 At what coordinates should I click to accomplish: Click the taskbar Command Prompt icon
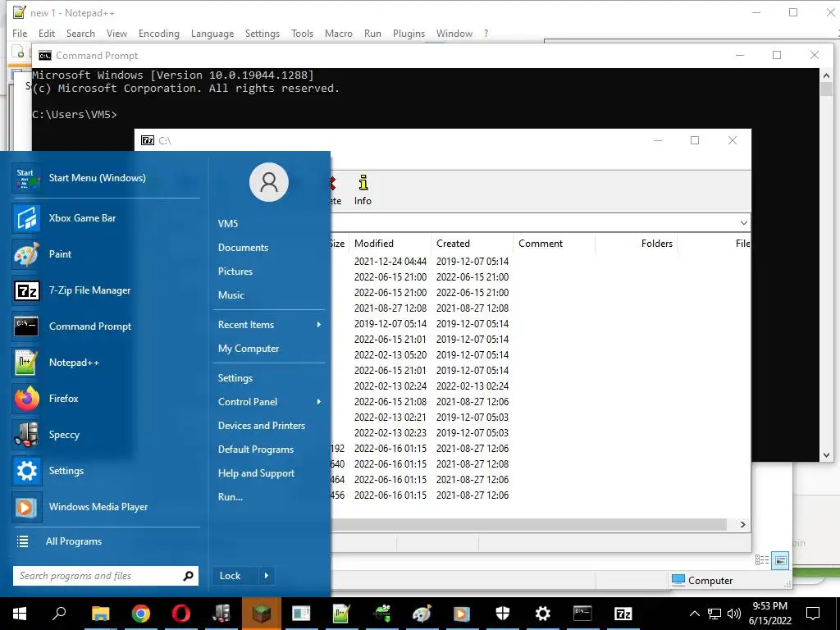[x=582, y=614]
